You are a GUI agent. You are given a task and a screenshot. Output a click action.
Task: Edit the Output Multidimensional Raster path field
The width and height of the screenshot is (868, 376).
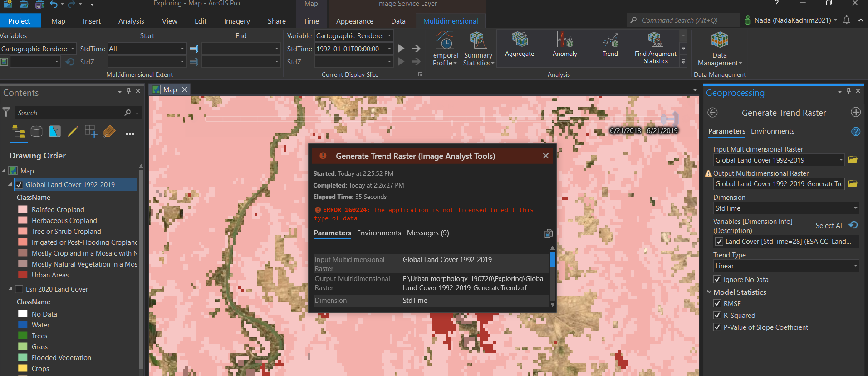[x=779, y=184]
